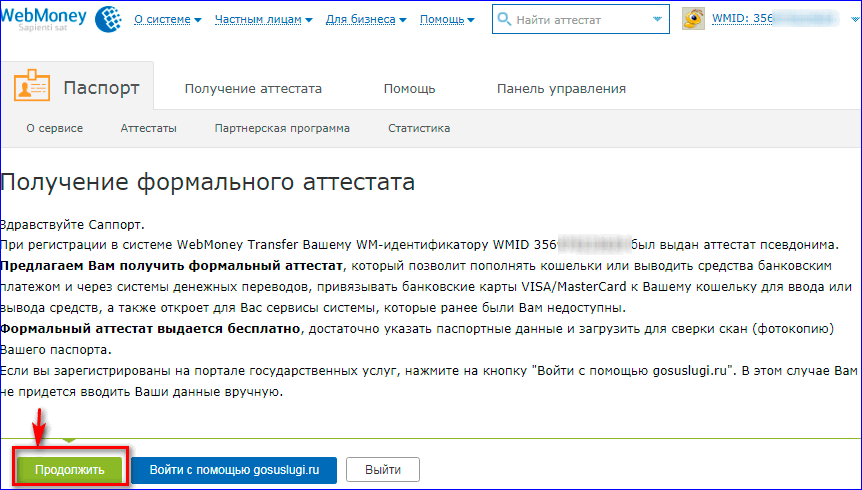The height and width of the screenshot is (490, 862).
Task: Open the «Для бизнеса» dropdown menu
Action: [365, 20]
